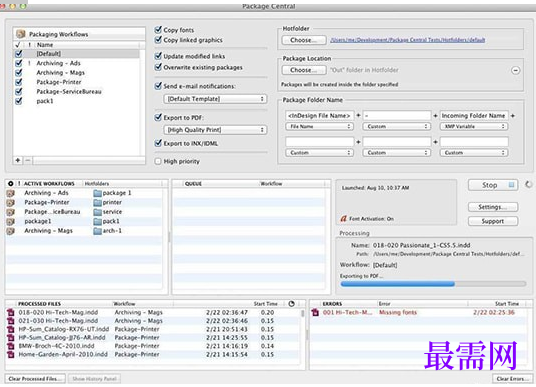Image resolution: width=536 pixels, height=387 pixels.
Task: Open the XMP Variable type dropdown
Action: [x=474, y=126]
